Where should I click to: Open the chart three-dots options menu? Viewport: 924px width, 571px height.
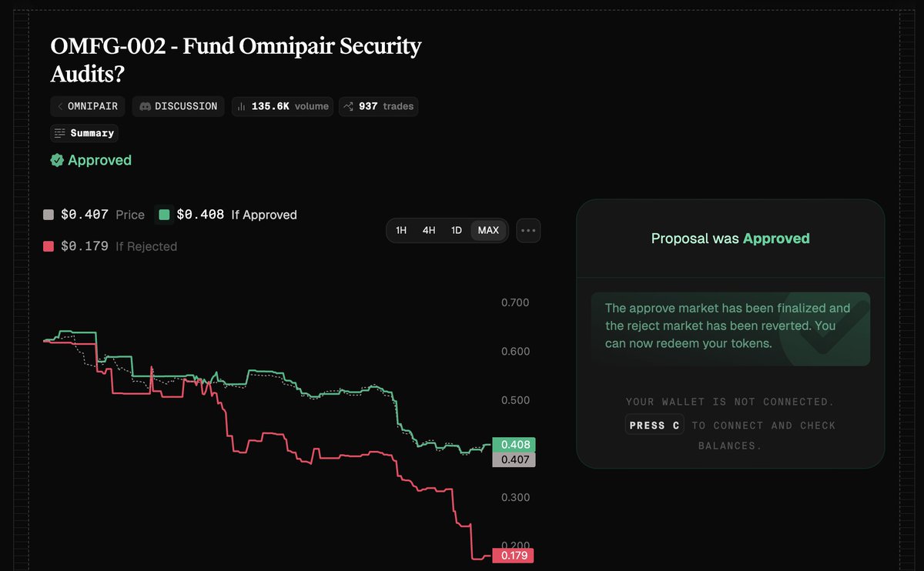point(528,230)
